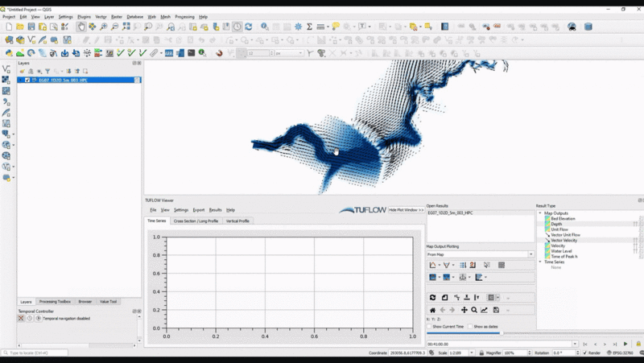Open the Processing menu
Screen dimensions: 644x363
tap(184, 16)
